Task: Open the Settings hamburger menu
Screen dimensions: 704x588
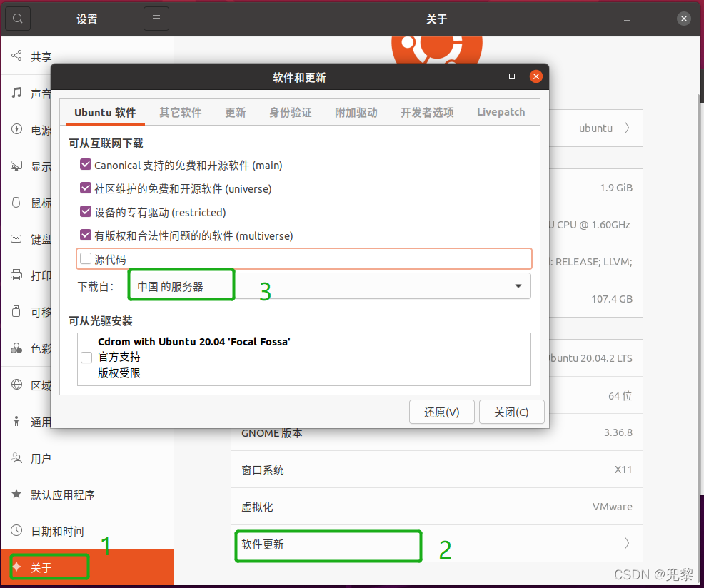Action: (x=156, y=19)
